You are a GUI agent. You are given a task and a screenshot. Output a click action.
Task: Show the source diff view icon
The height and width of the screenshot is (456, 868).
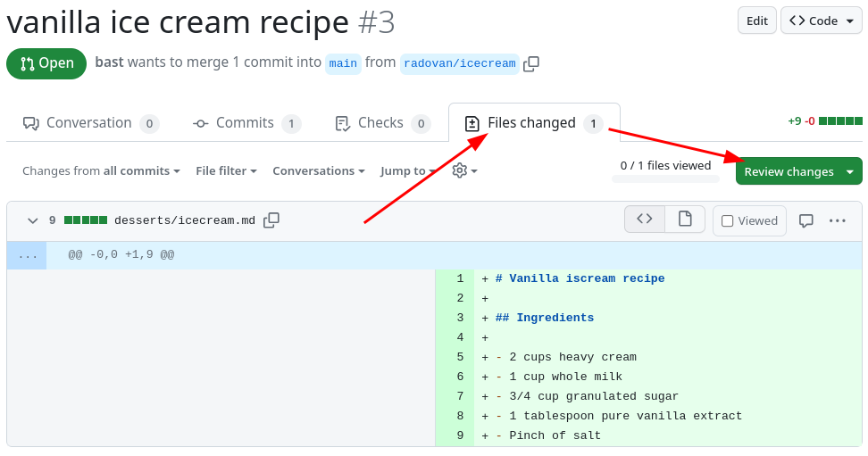(645, 220)
